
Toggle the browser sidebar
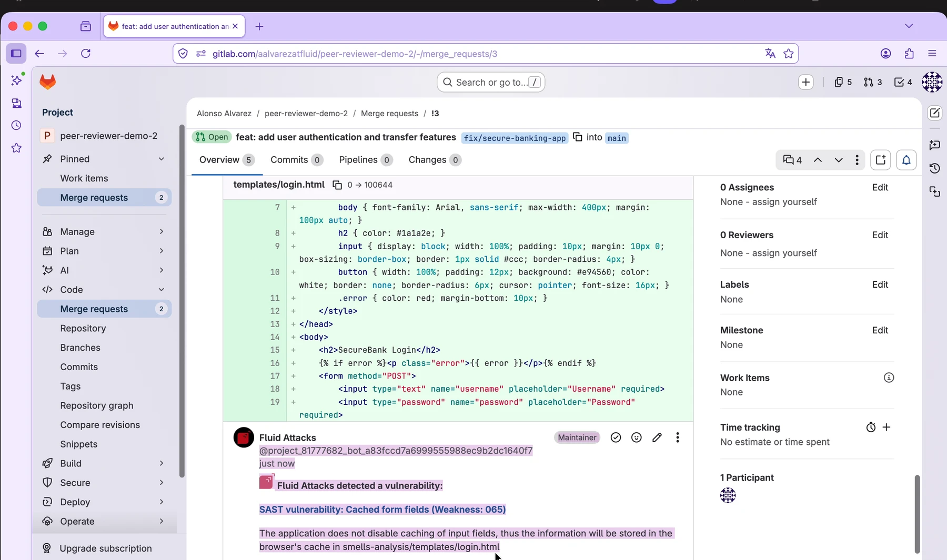(x=16, y=54)
